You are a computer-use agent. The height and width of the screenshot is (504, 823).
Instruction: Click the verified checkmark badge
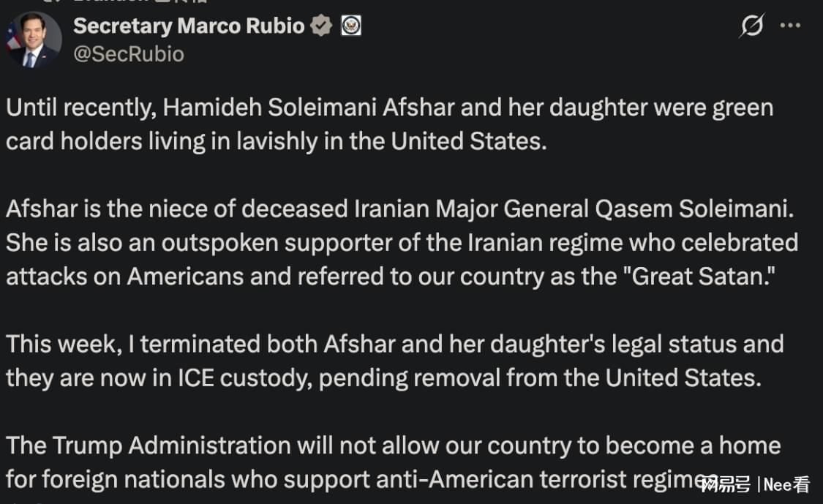tap(322, 26)
